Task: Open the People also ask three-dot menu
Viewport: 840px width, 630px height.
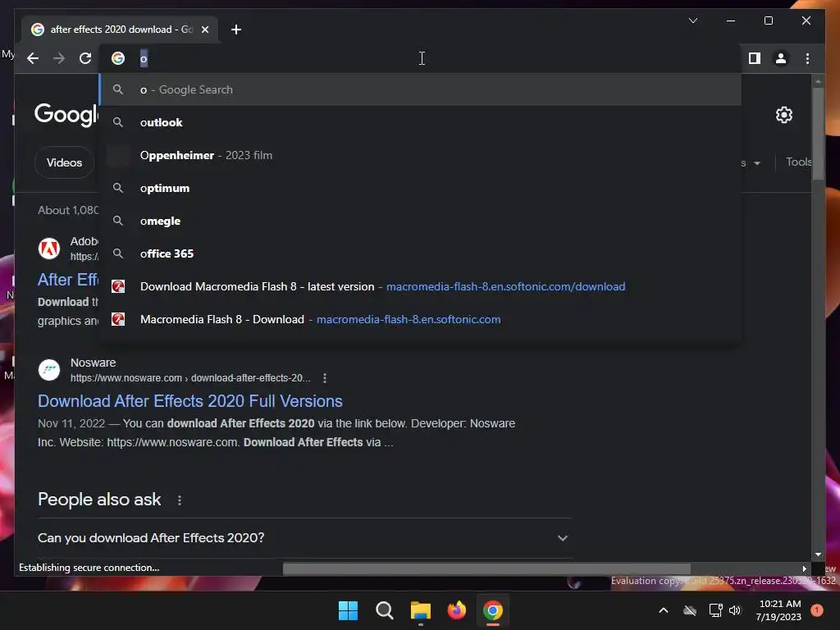Action: [x=180, y=500]
